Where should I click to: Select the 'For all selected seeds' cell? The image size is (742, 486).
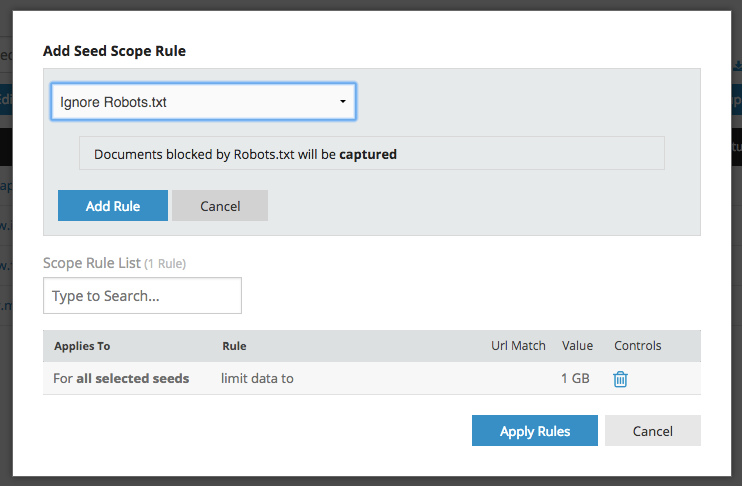click(x=121, y=379)
